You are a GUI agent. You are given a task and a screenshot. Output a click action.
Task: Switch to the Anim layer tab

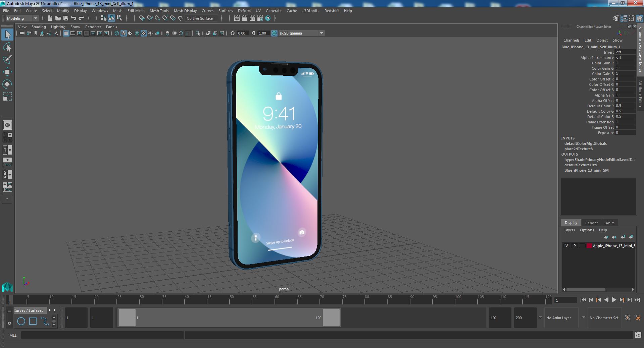click(610, 223)
